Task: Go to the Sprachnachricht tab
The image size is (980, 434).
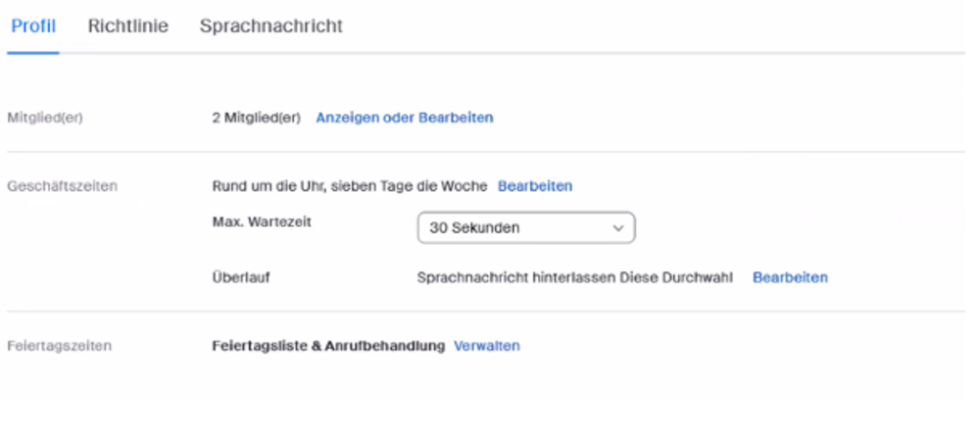Action: pos(270,26)
